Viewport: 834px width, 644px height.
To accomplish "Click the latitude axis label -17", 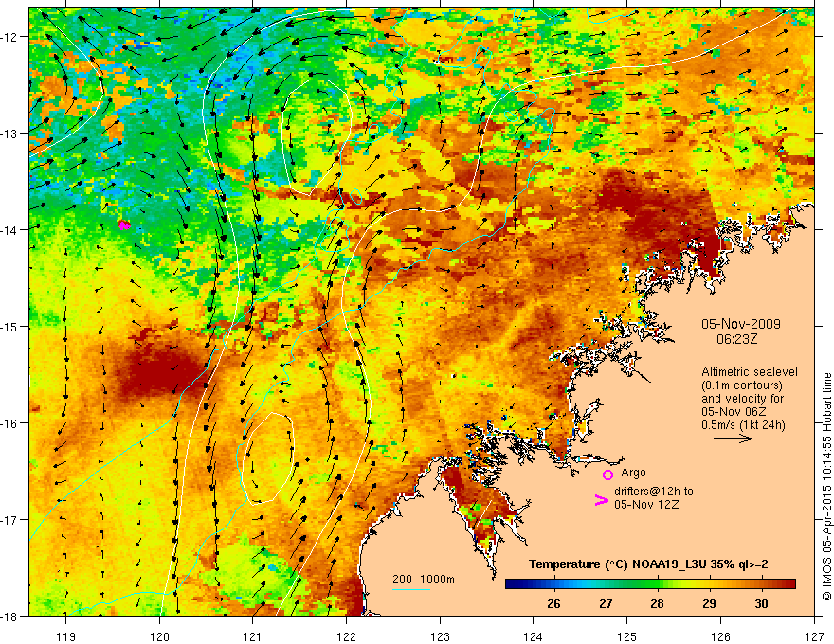I will [x=9, y=520].
